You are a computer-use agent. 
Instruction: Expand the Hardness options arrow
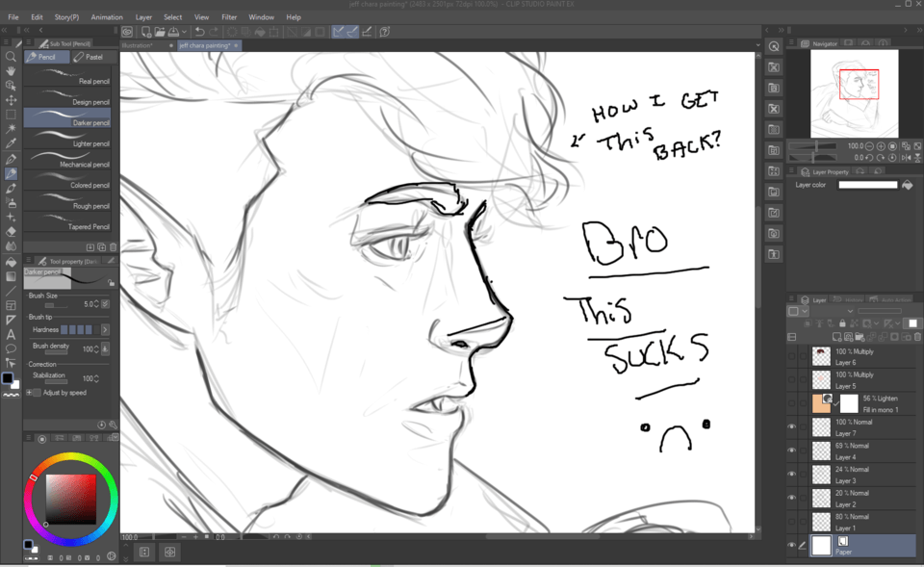point(105,330)
